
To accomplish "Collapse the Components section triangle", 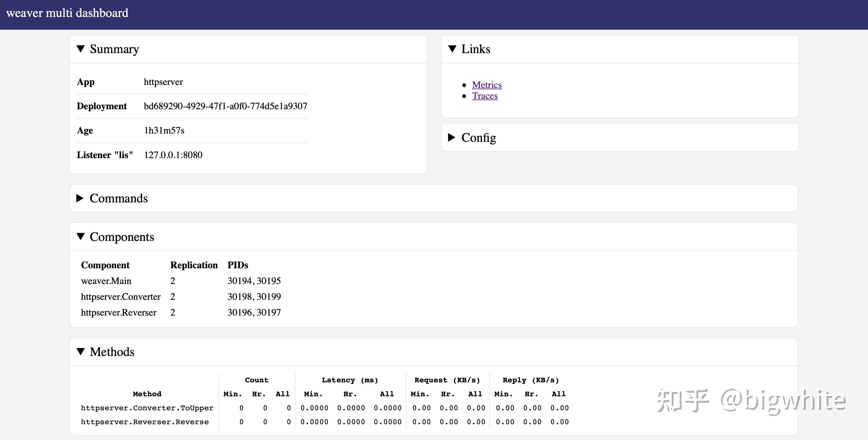I will [x=80, y=237].
